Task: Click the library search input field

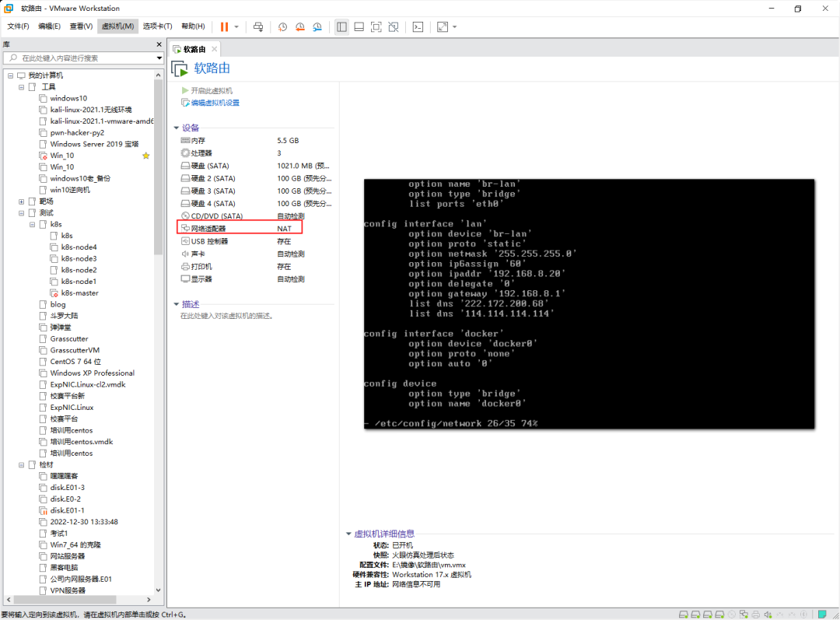Action: tap(80, 58)
